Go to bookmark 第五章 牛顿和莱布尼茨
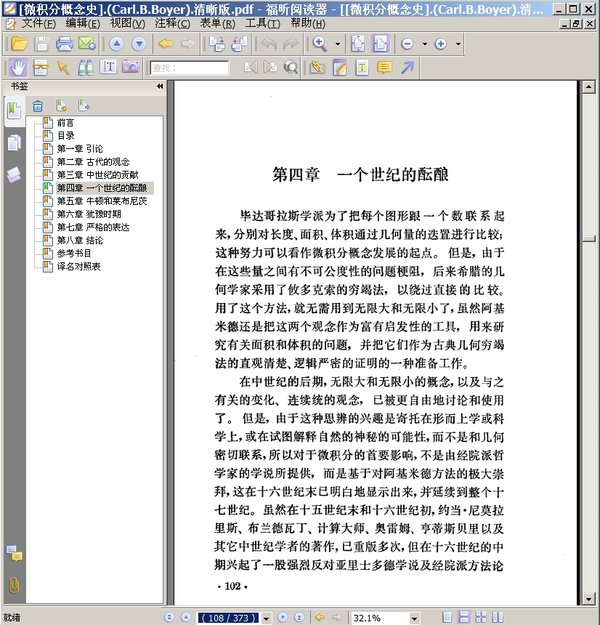Viewport: 600px width, 625px height. 101,200
